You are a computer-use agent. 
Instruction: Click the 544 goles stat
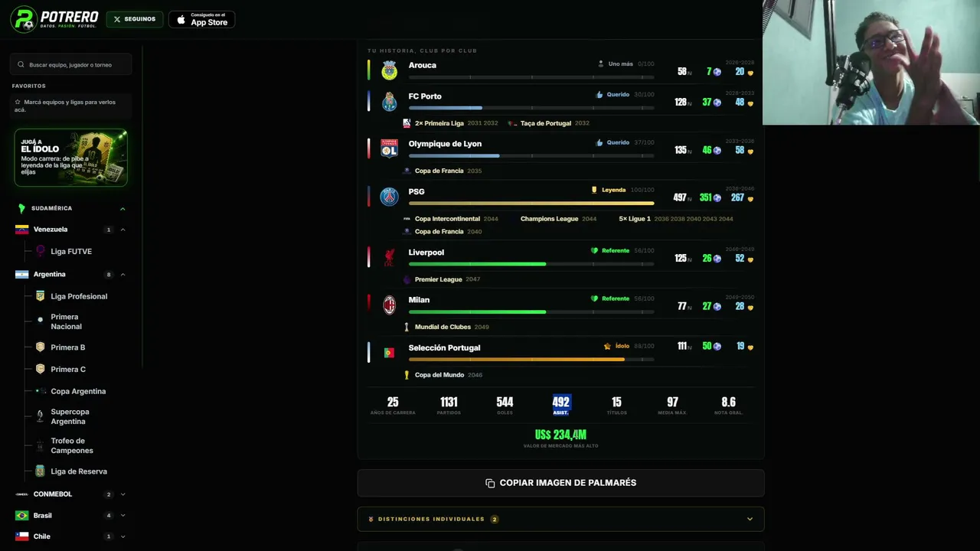pos(505,405)
